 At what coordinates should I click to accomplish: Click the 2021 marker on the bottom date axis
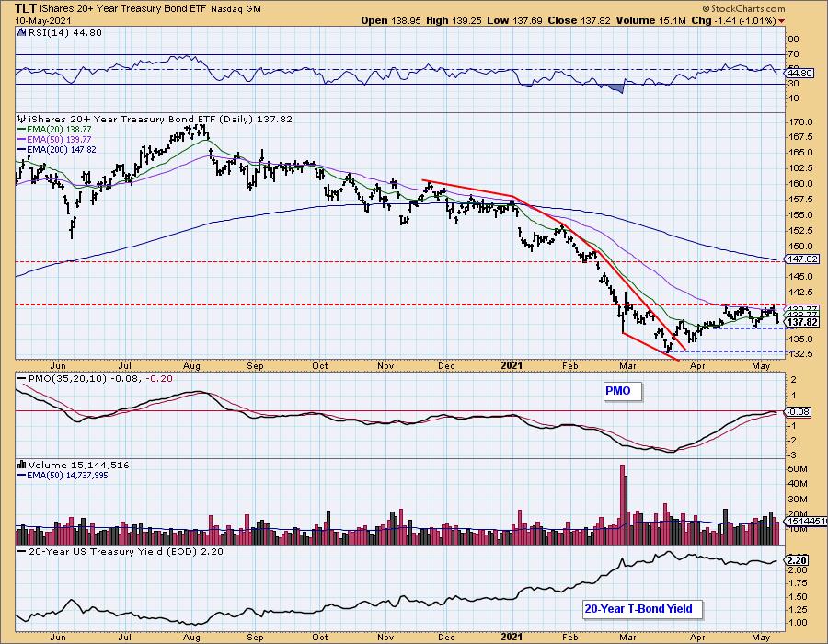[512, 638]
